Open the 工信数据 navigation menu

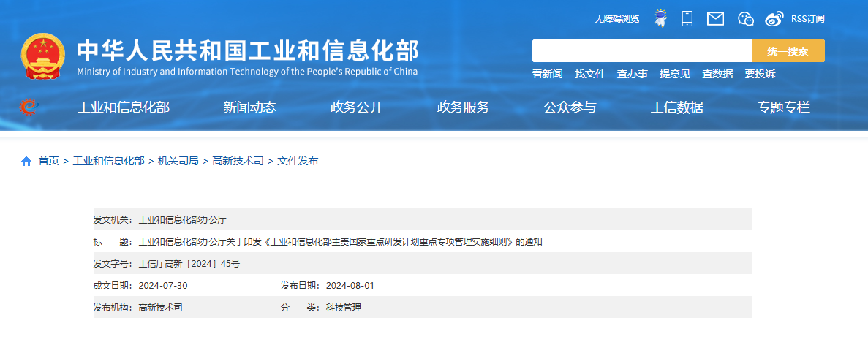[x=677, y=107]
